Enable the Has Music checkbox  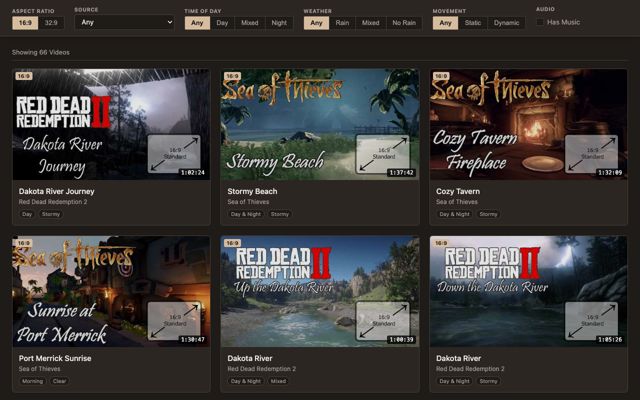pyautogui.click(x=540, y=22)
